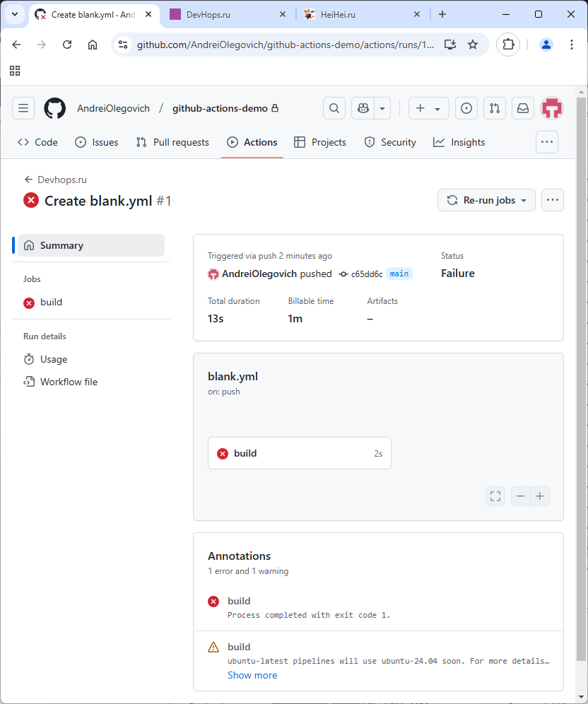588x704 pixels.
Task: Open the apps grid in bookmarks bar
Action: pyautogui.click(x=15, y=71)
